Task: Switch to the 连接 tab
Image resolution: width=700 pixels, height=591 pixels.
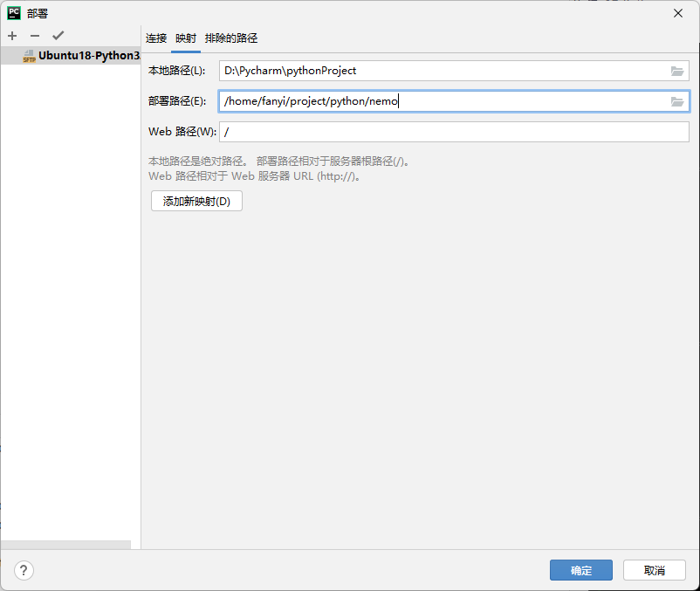Action: tap(156, 38)
